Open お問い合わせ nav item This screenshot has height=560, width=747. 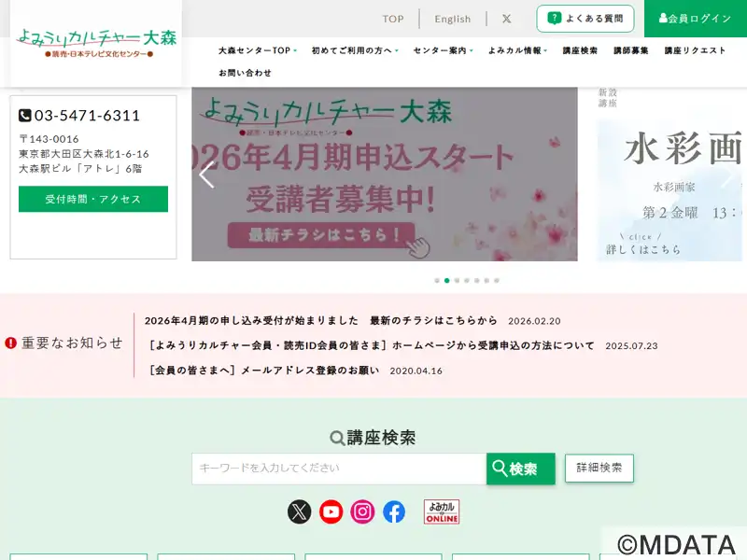(245, 73)
